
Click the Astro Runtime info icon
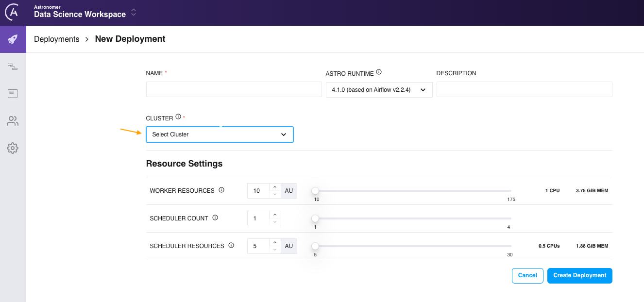[379, 72]
